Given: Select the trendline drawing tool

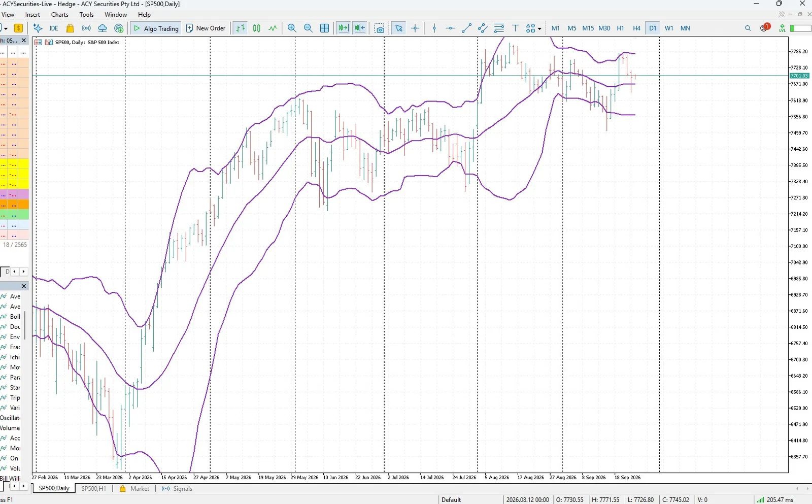Looking at the screenshot, I should (466, 28).
